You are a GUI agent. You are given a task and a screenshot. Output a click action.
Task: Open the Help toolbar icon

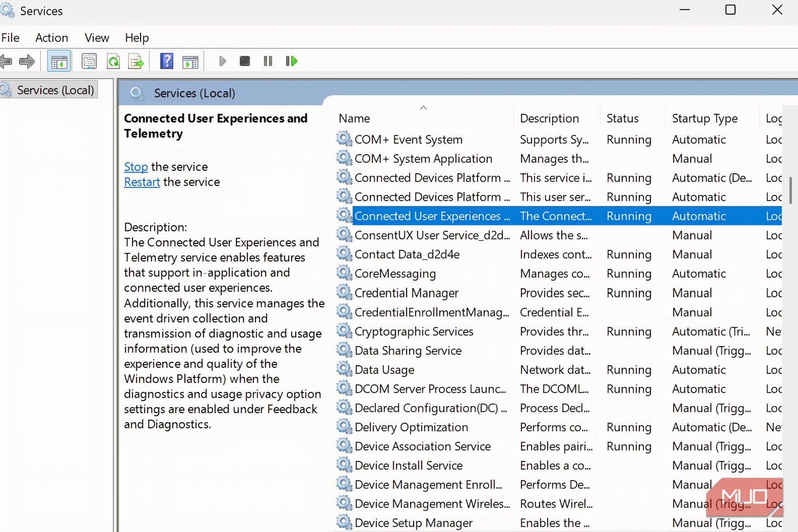pyautogui.click(x=167, y=61)
